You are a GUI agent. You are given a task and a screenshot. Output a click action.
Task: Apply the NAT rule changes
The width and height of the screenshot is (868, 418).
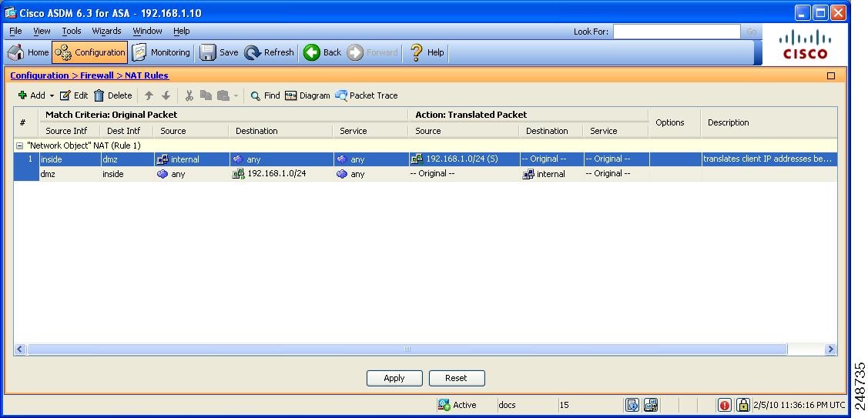(x=394, y=378)
